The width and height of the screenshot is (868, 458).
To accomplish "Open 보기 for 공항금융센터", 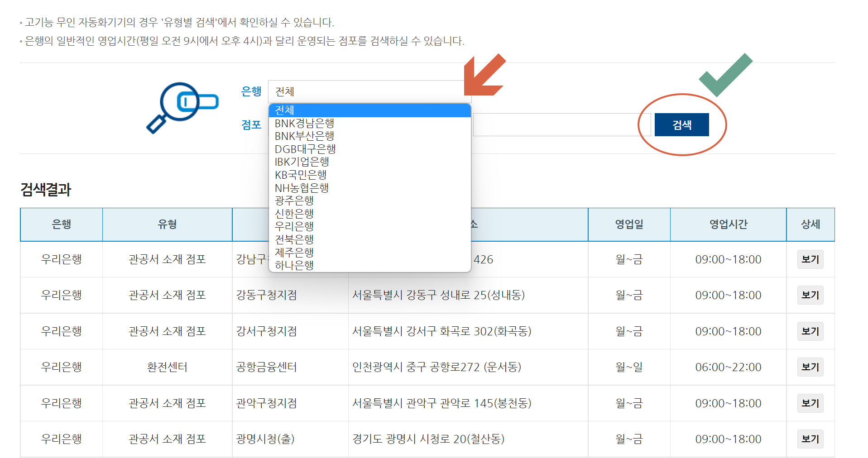I will pos(810,367).
